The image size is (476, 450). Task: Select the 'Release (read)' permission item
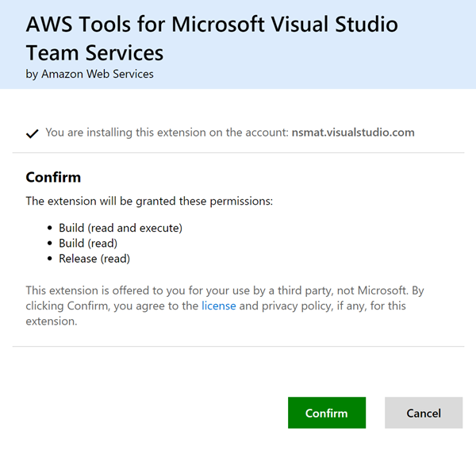point(94,259)
